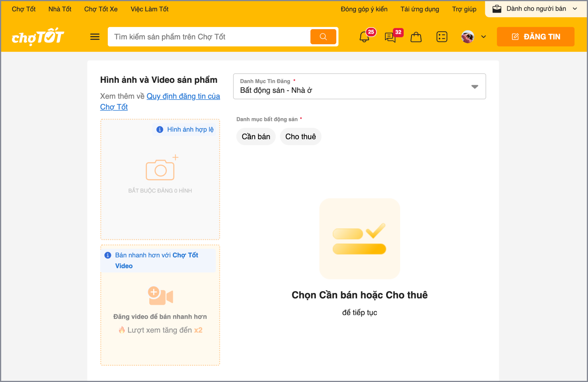Click the add video camera icon
This screenshot has height=382, width=588.
point(160,296)
